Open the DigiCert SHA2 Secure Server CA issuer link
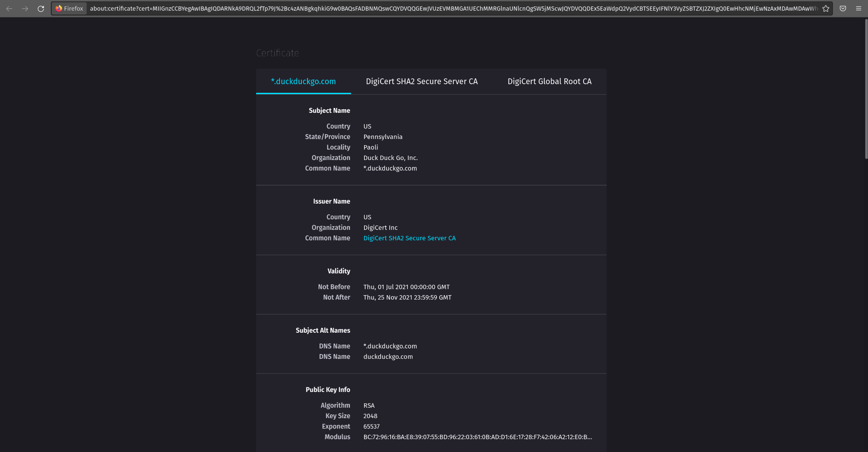Image resolution: width=868 pixels, height=452 pixels. 409,238
